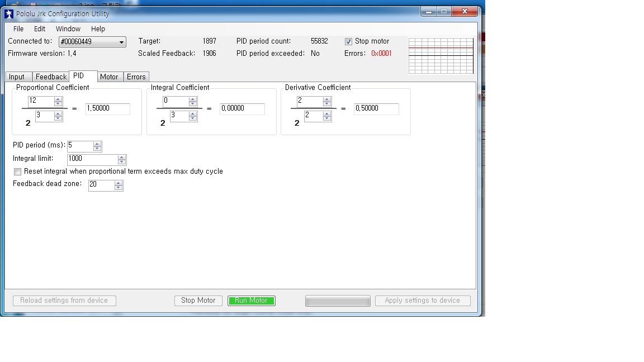The width and height of the screenshot is (644, 362).
Task: Enable Reset integral when proportional exceeds checkbox
Action: point(17,172)
